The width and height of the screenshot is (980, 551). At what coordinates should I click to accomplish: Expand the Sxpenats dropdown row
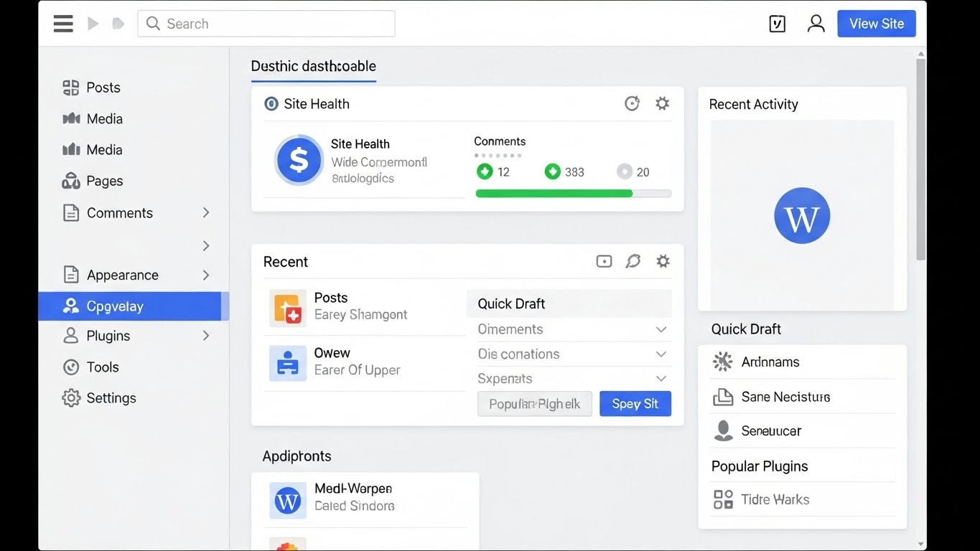(661, 379)
